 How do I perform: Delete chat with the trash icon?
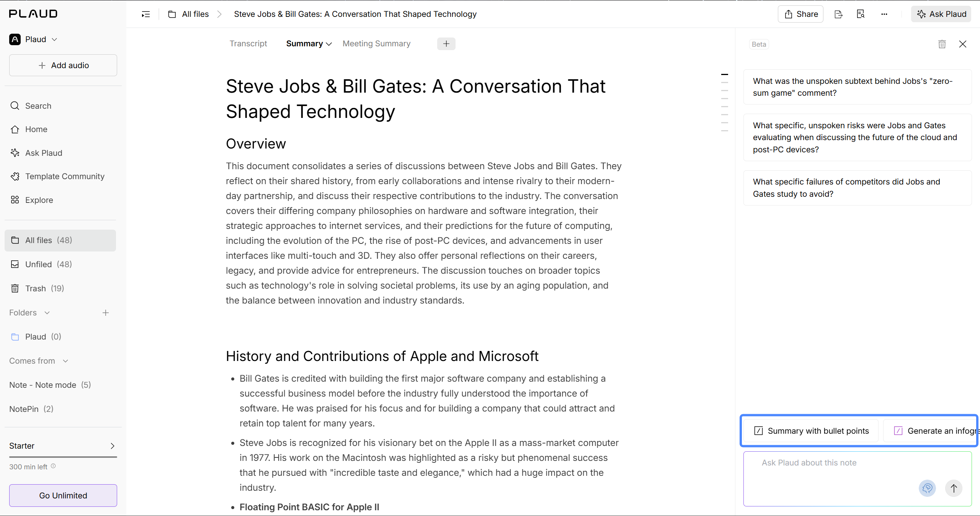point(942,44)
